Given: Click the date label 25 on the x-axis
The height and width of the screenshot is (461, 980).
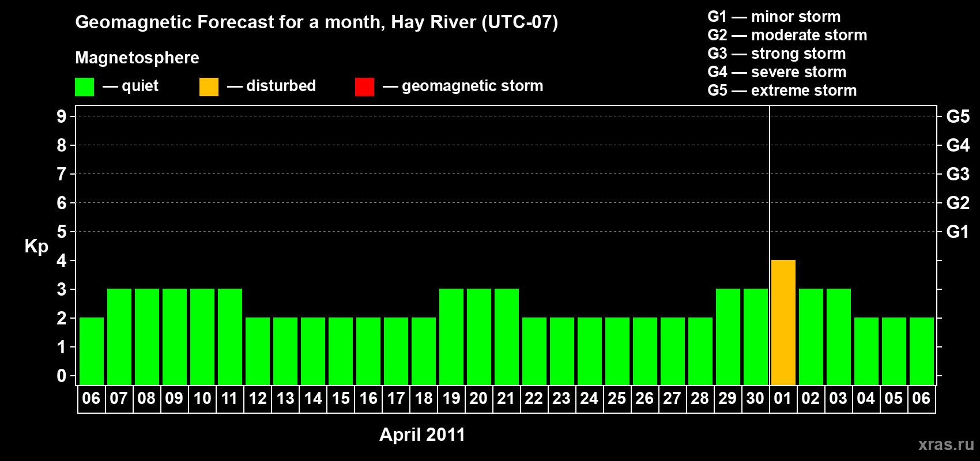Looking at the screenshot, I should 617,398.
